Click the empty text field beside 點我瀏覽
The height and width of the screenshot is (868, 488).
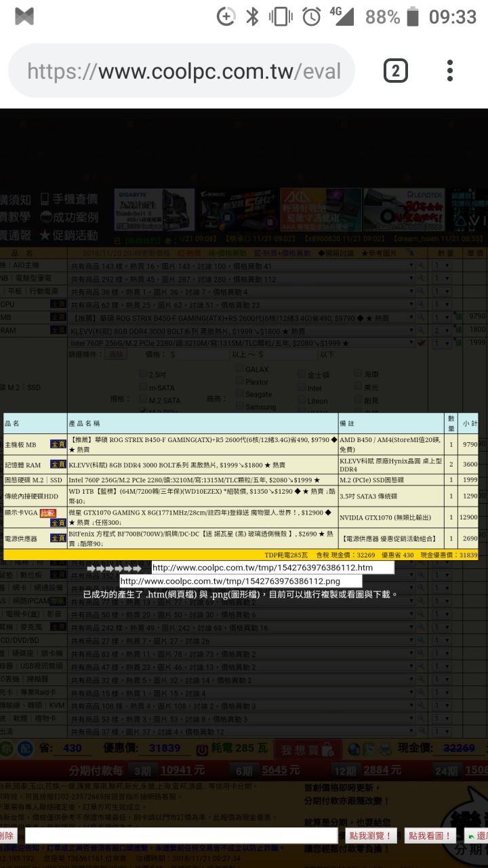(x=181, y=835)
